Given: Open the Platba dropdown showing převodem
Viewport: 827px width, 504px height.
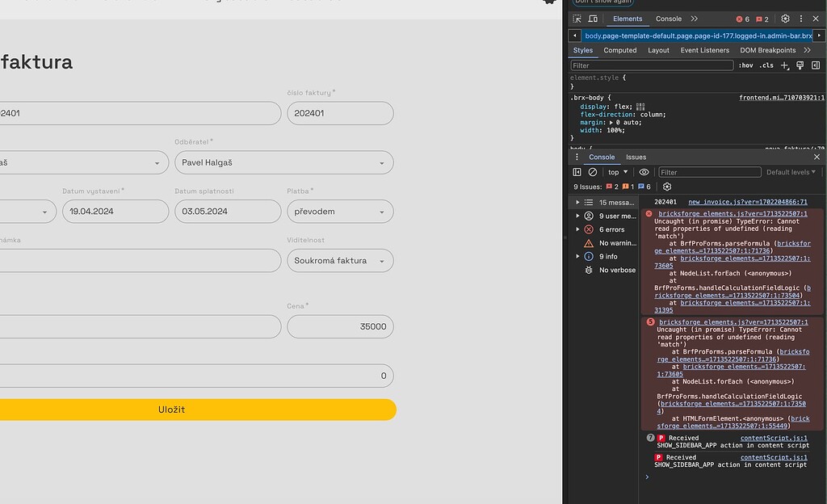Looking at the screenshot, I should 340,212.
